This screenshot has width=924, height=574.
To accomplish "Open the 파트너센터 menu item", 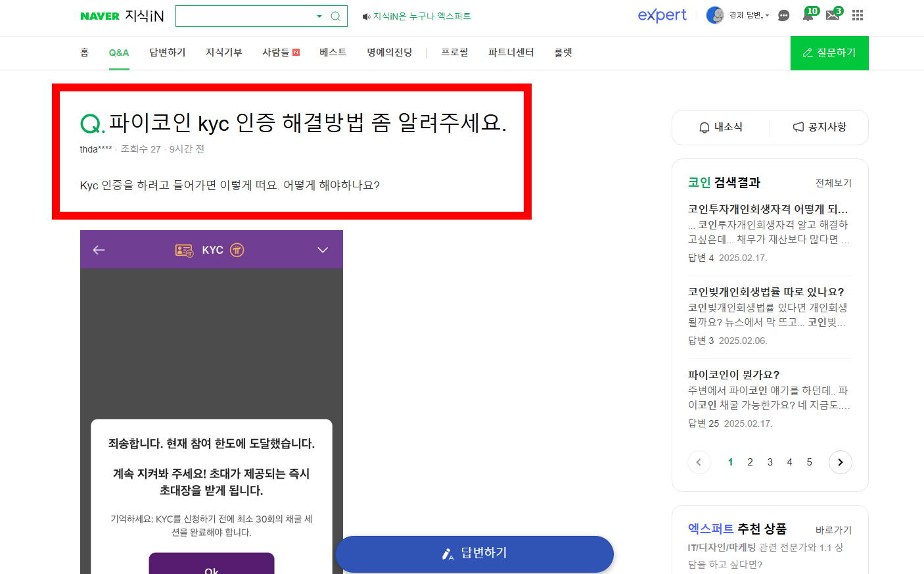I will [511, 53].
